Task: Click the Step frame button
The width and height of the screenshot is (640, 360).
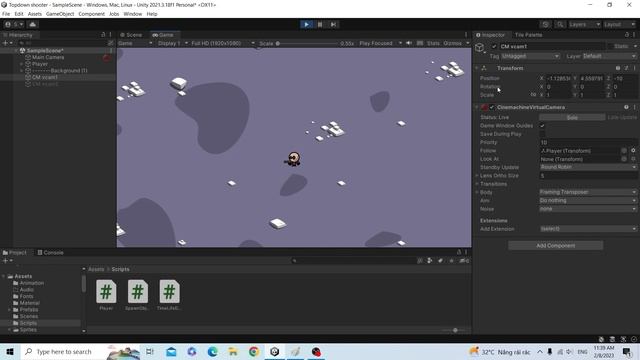Action: tap(333, 24)
